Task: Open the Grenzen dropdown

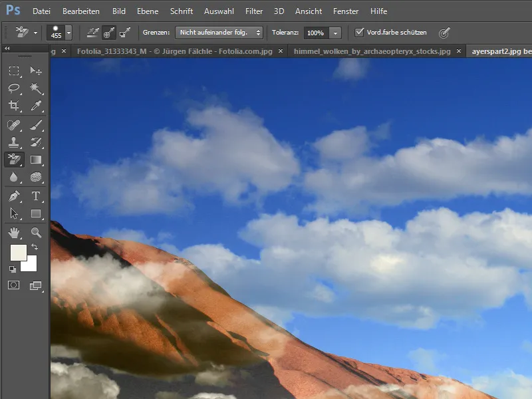Action: [219, 33]
